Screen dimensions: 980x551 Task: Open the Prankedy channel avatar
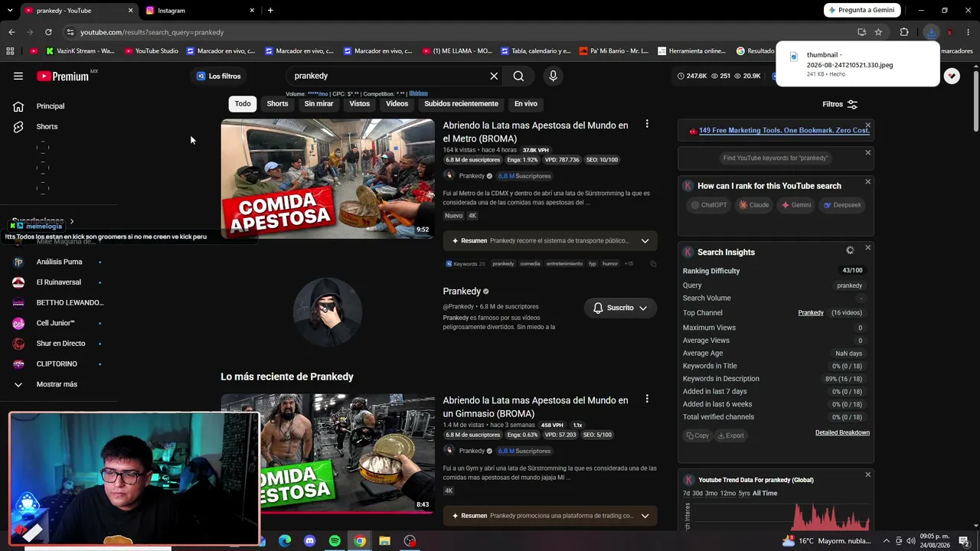pyautogui.click(x=328, y=312)
